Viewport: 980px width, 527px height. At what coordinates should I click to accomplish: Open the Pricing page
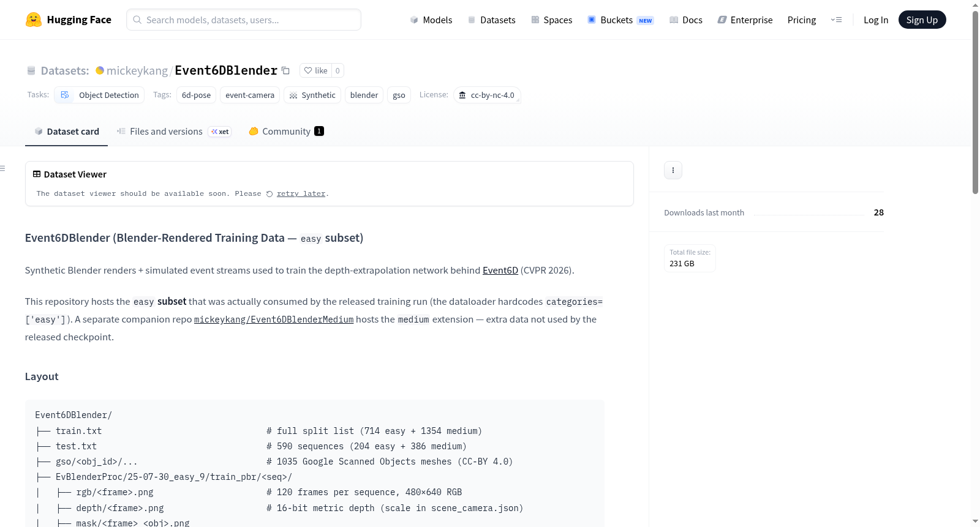pyautogui.click(x=802, y=20)
